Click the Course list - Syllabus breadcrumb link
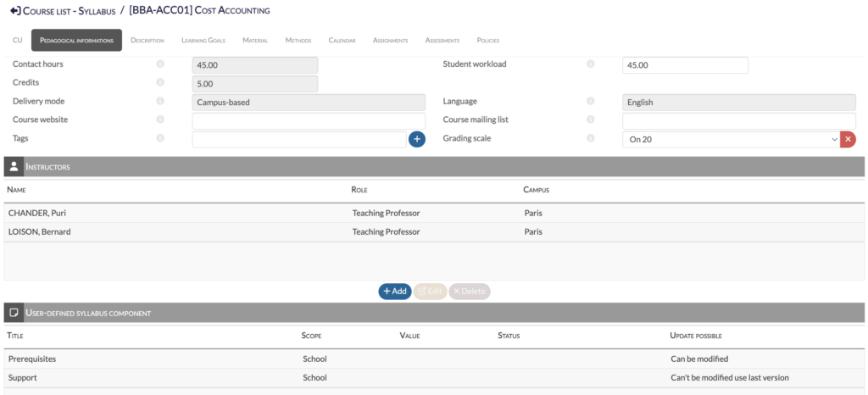Screen dimensions: 868x395 point(69,10)
